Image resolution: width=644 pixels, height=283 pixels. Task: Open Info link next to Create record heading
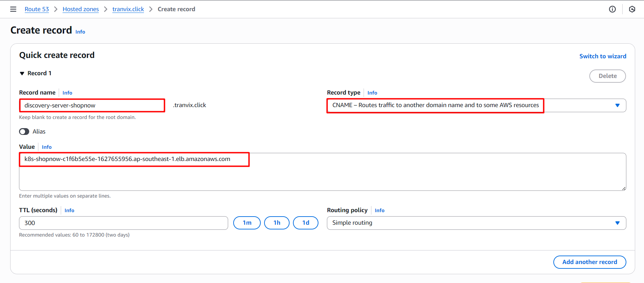tap(80, 32)
